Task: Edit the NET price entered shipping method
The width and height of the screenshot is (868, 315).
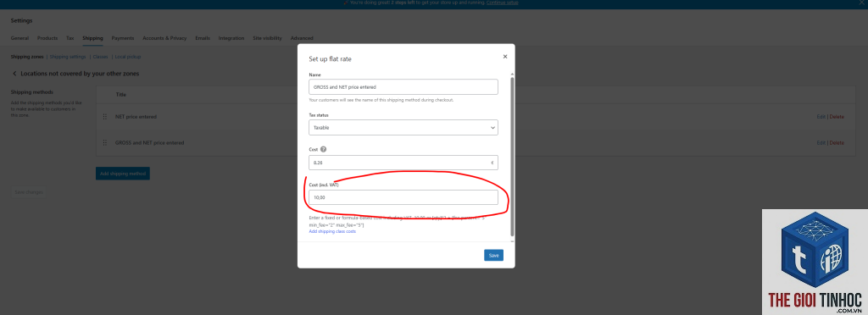Action: tap(821, 117)
